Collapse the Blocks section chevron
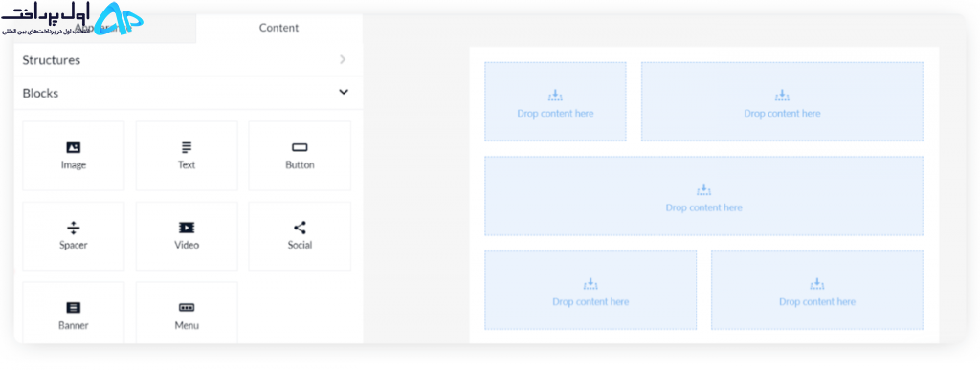Screen dimensions: 980x370 [344, 93]
